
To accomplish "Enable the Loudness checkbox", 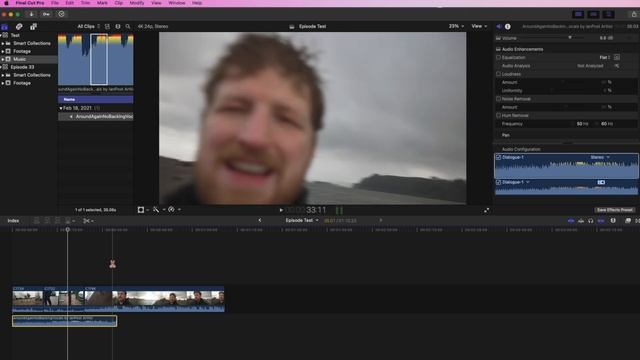I will tap(498, 74).
